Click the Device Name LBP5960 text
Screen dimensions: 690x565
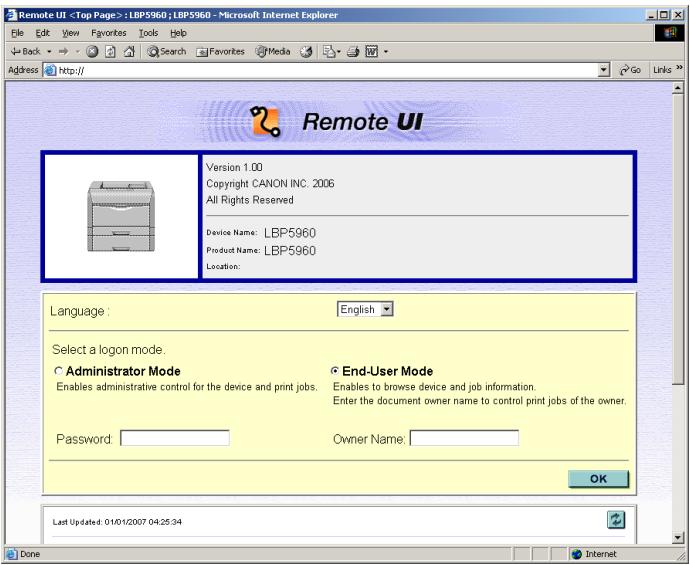coord(290,233)
